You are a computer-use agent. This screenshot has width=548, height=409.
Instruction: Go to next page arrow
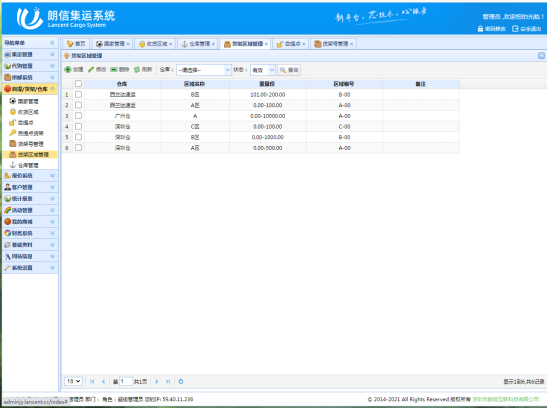click(x=157, y=381)
